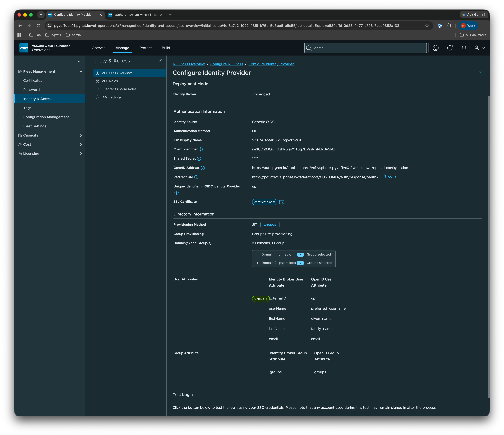Open the browser extensions puzzle icon
This screenshot has width=504, height=435.
(x=449, y=26)
